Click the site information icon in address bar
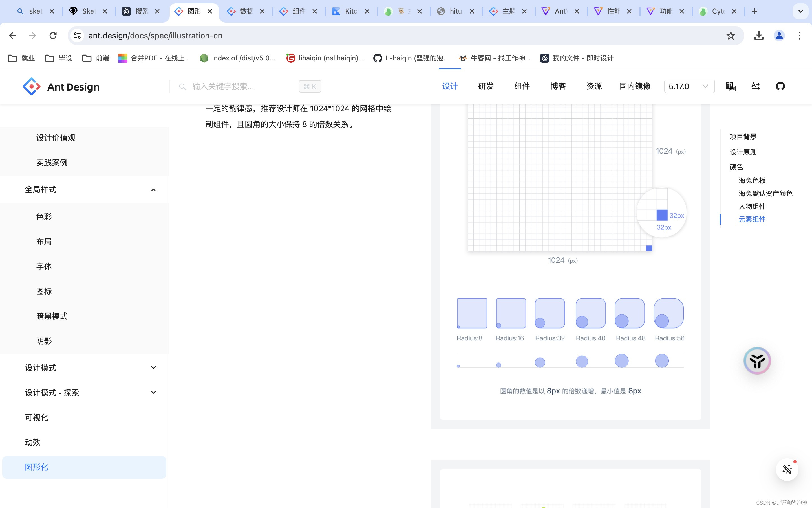 [x=77, y=35]
